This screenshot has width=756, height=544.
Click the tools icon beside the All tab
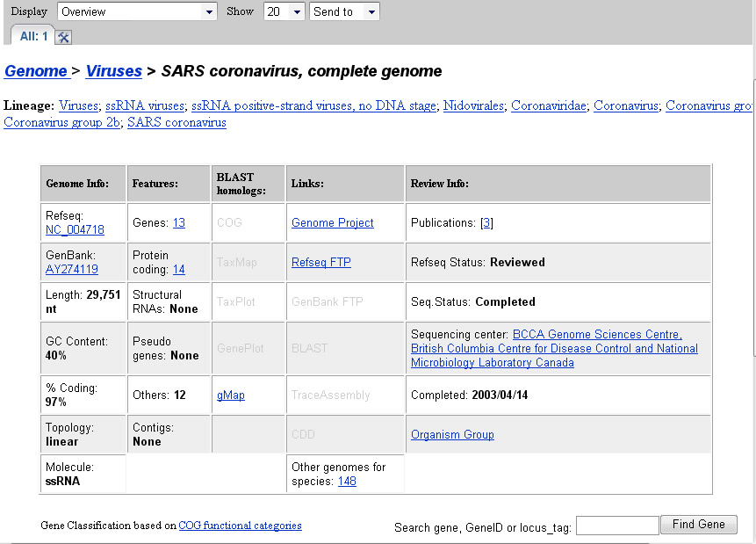point(63,37)
